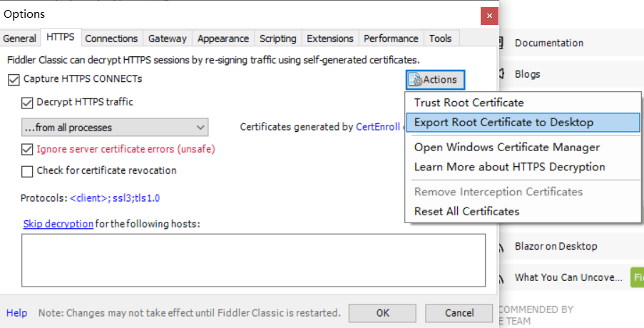This screenshot has width=644, height=328.
Task: Open the Blogs item in the side panel
Action: (527, 74)
